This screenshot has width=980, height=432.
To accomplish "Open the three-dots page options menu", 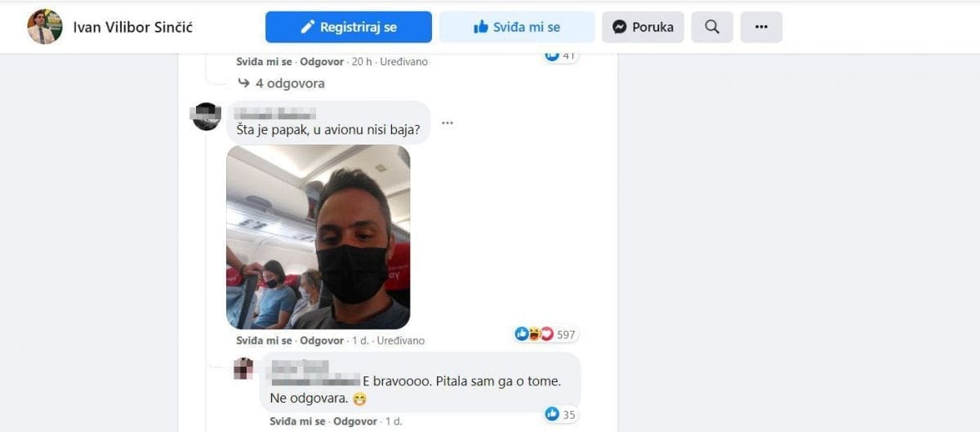I will coord(761,27).
